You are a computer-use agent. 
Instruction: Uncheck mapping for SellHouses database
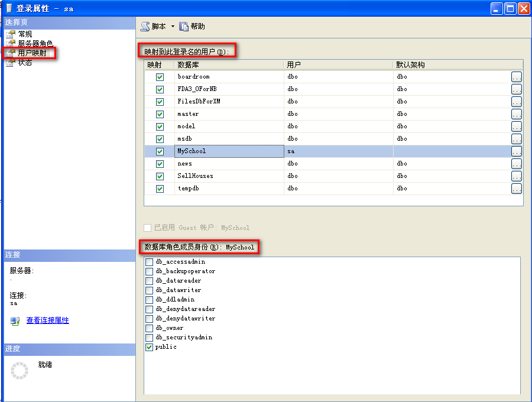[160, 176]
